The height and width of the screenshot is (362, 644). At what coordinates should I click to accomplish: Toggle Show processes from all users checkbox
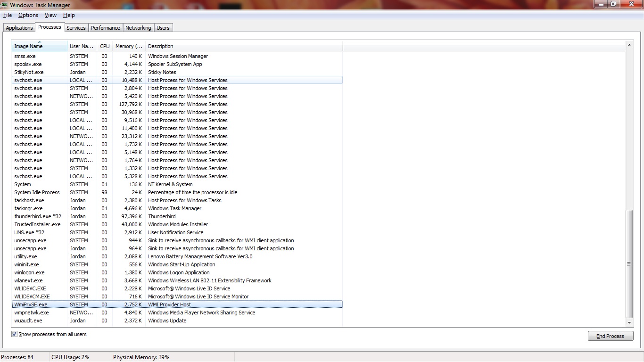pyautogui.click(x=14, y=334)
